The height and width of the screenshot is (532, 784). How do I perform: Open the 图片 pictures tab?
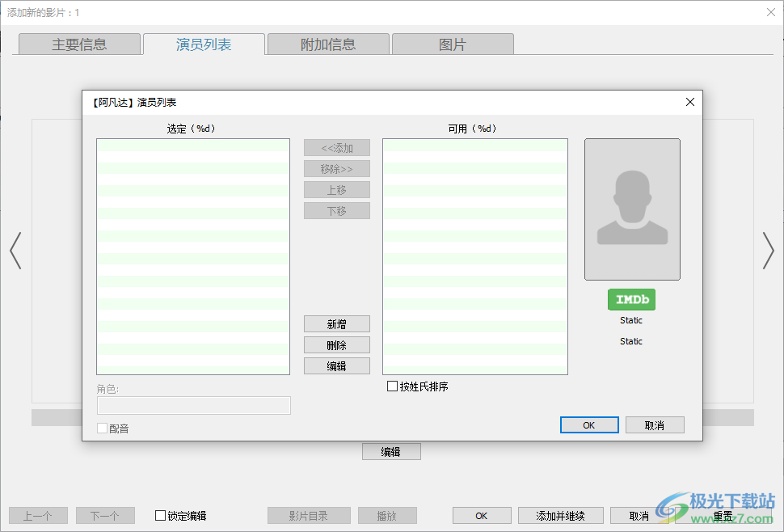pyautogui.click(x=452, y=44)
